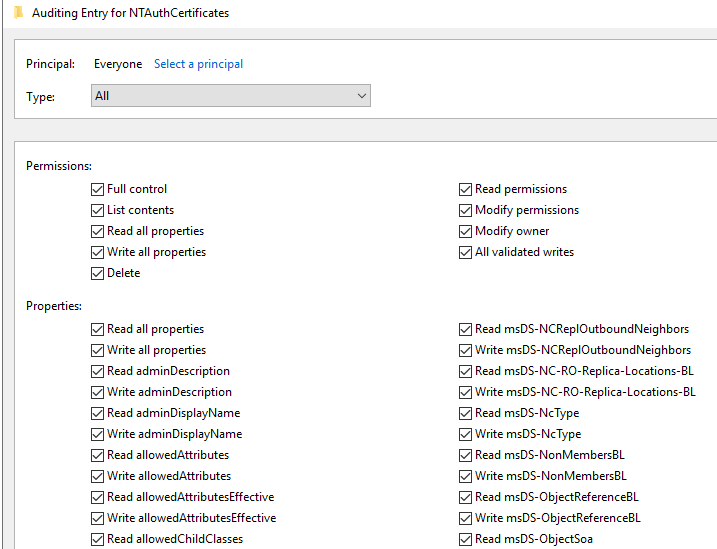
Task: Toggle Read msDS-NcType checkbox
Action: (465, 413)
